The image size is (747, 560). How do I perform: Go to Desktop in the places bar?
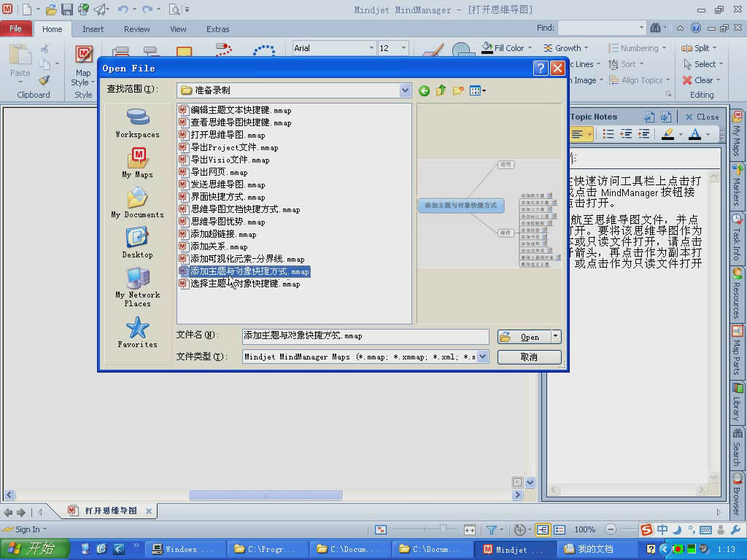[x=137, y=243]
